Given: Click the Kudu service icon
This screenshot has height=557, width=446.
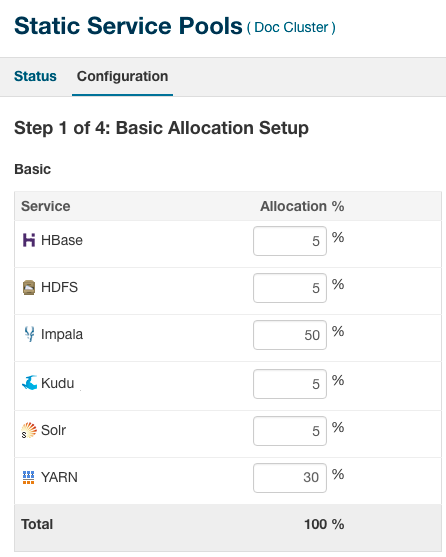Looking at the screenshot, I should [x=29, y=383].
